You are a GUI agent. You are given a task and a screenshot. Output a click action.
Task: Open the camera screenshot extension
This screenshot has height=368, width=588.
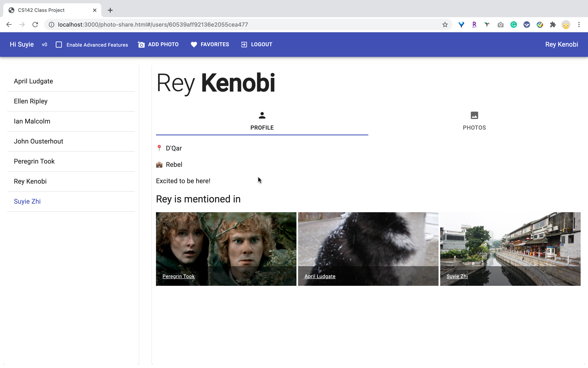coord(500,25)
